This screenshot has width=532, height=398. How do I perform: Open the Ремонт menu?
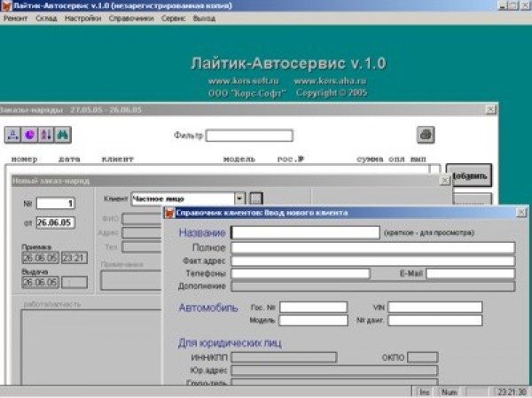[x=15, y=19]
